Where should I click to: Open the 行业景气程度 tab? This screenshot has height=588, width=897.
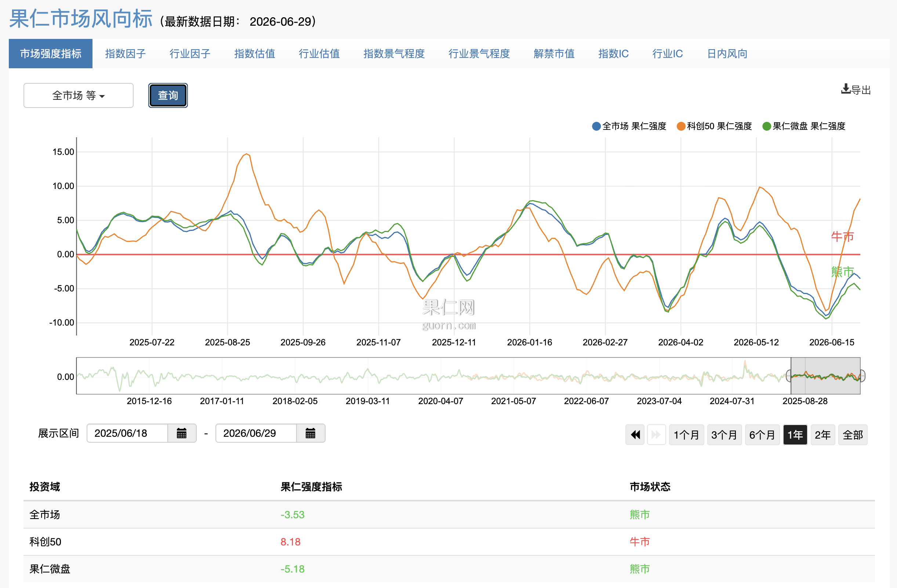479,54
